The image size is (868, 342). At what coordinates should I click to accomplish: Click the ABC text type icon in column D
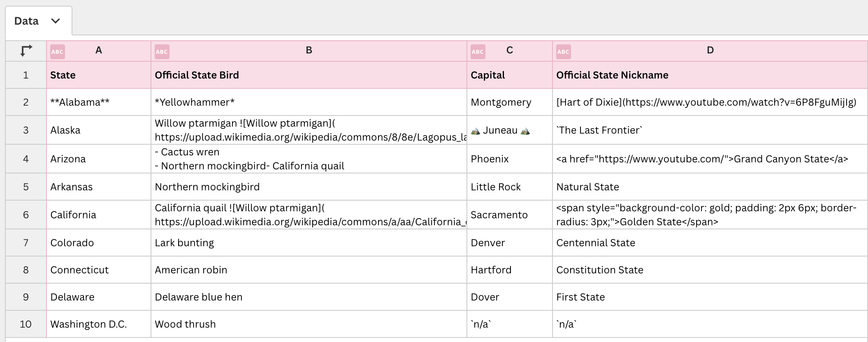coord(563,52)
